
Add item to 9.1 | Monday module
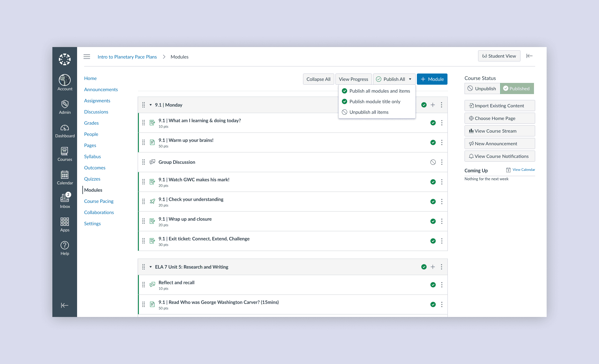[x=433, y=105]
